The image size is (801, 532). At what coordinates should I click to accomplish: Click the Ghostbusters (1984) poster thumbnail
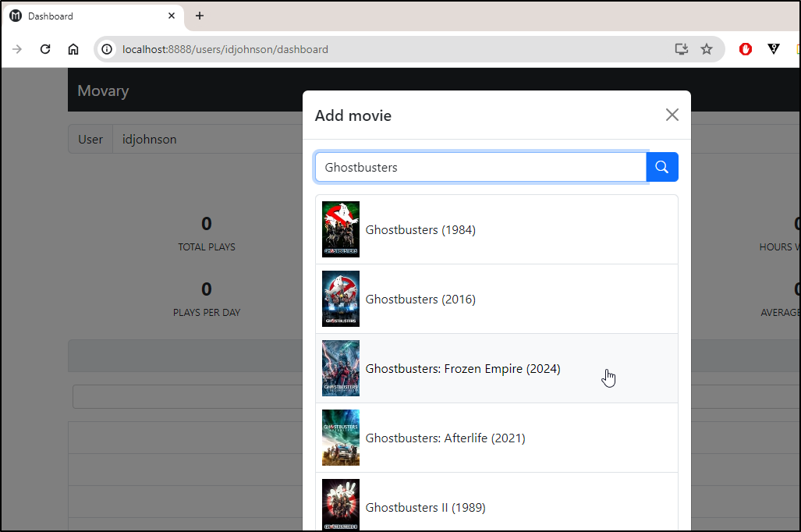(341, 229)
